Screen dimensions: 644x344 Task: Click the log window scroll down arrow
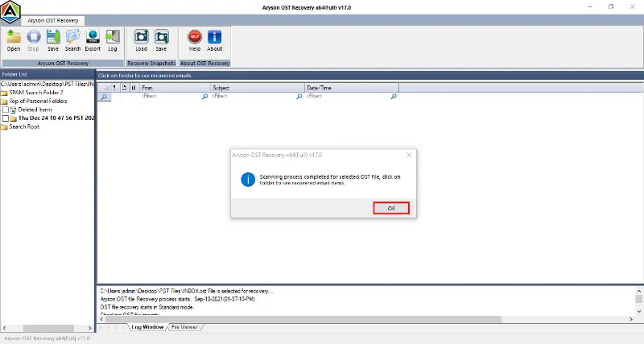click(638, 311)
